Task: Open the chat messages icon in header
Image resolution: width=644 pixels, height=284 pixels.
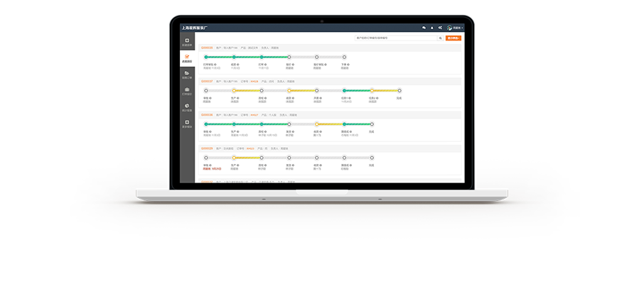Action: [424, 28]
